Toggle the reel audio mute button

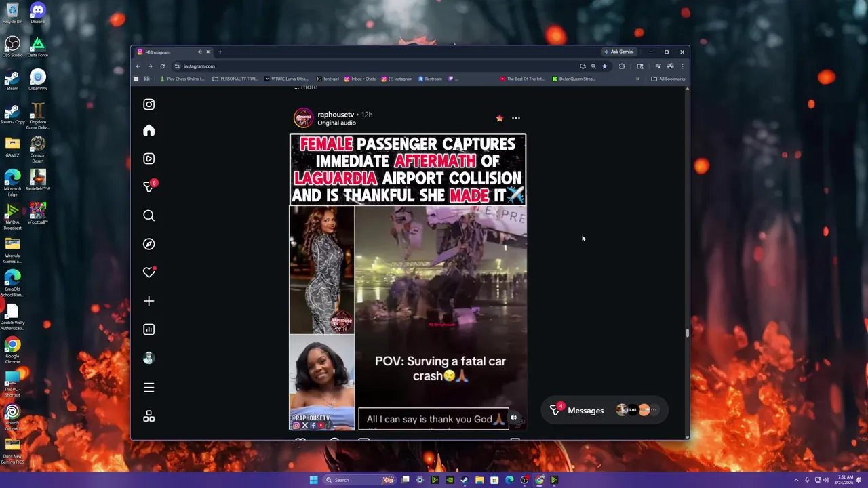(x=514, y=418)
